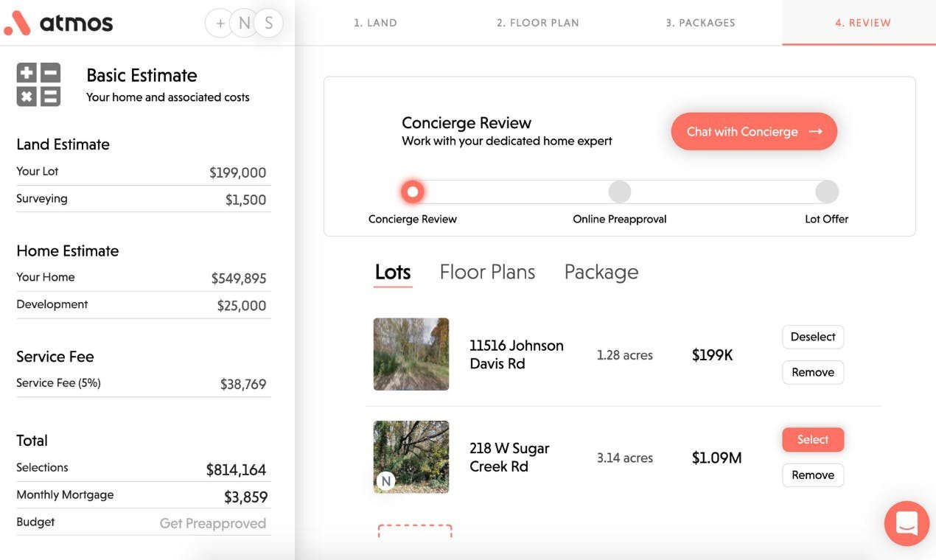Screen dimensions: 936x560
Task: Click the Atmos logo icon
Action: [17, 24]
